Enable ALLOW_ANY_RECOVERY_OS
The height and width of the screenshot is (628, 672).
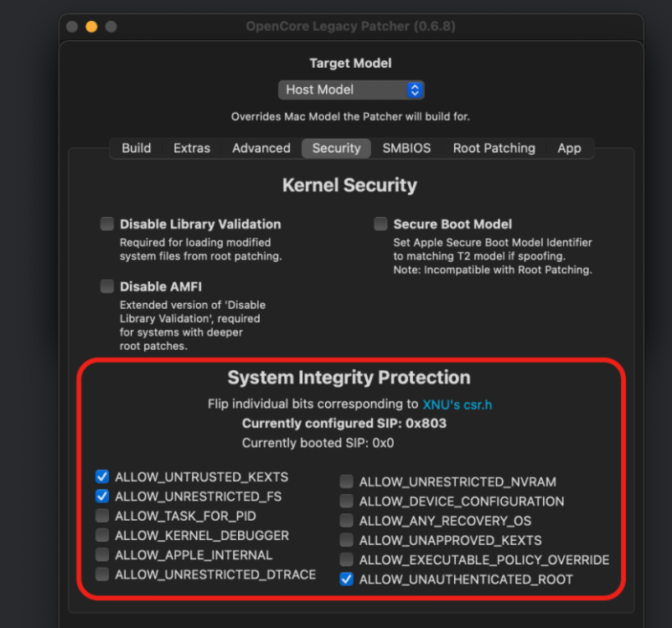pos(346,521)
